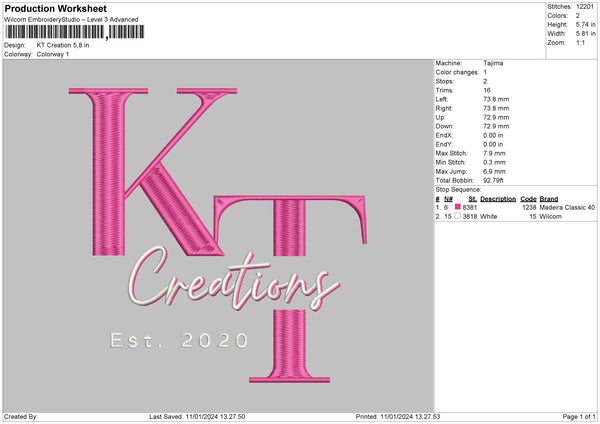Click the 'Created By:' footer label
This screenshot has width=600, height=424.
(x=21, y=417)
